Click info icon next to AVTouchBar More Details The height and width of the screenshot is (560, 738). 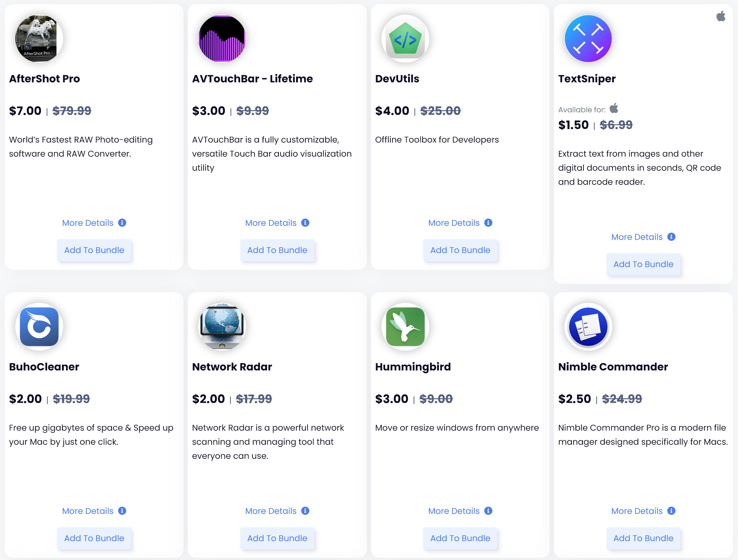coord(305,223)
